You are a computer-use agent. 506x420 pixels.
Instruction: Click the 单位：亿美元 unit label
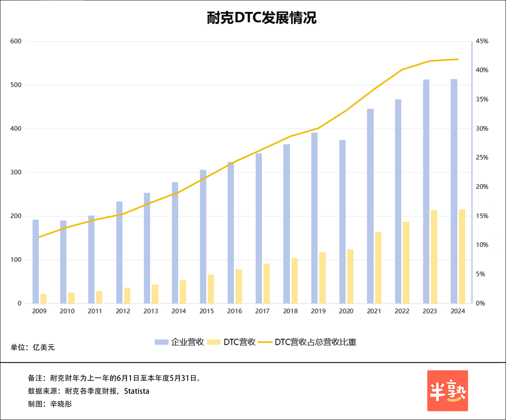(x=33, y=347)
